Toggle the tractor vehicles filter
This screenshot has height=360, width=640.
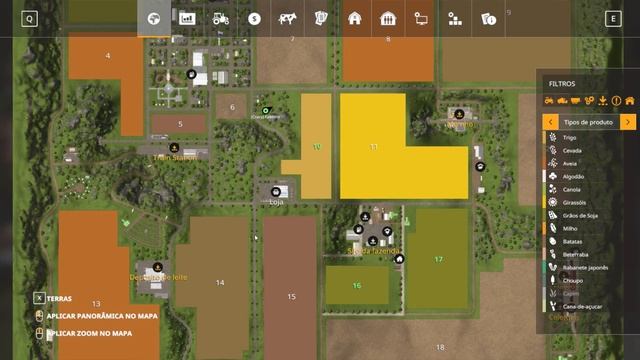pos(549,100)
